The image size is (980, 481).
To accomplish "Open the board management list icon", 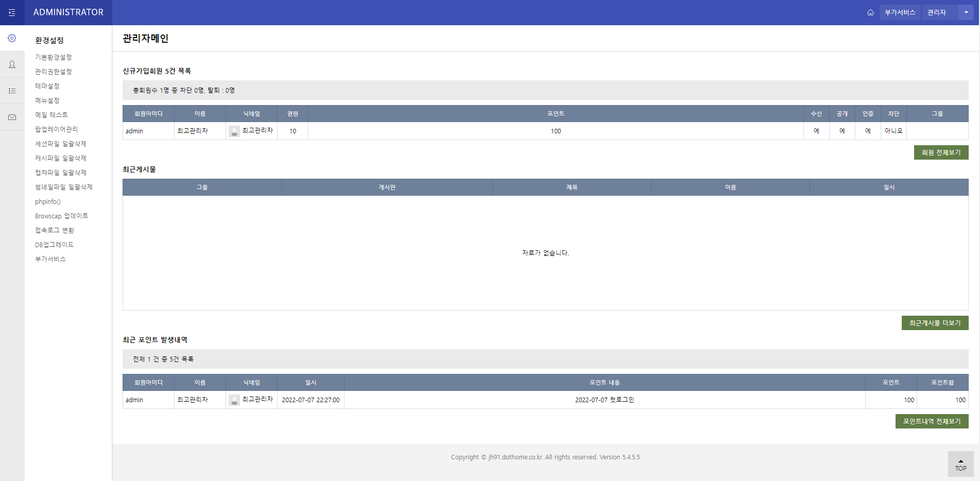I will (12, 91).
